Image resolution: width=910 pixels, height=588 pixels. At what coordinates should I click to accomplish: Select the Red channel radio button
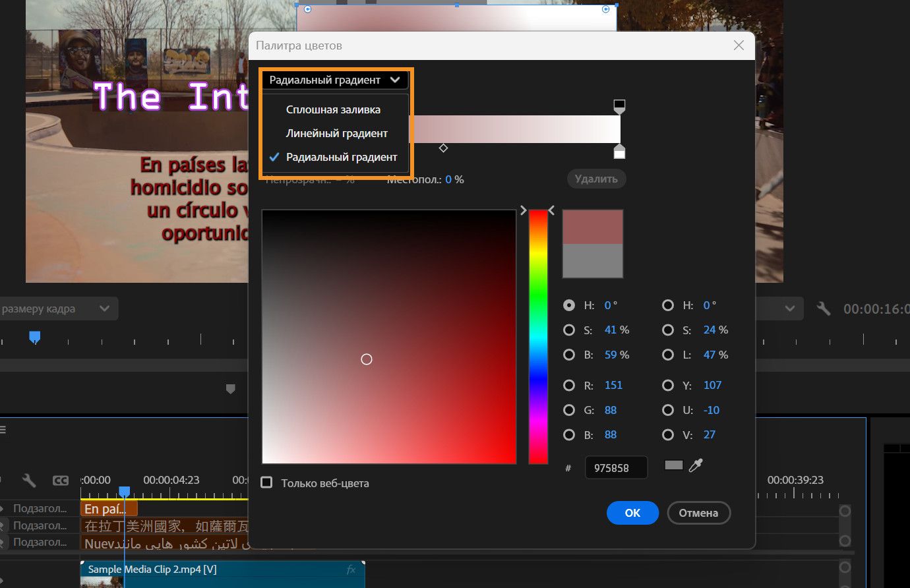[x=569, y=385]
